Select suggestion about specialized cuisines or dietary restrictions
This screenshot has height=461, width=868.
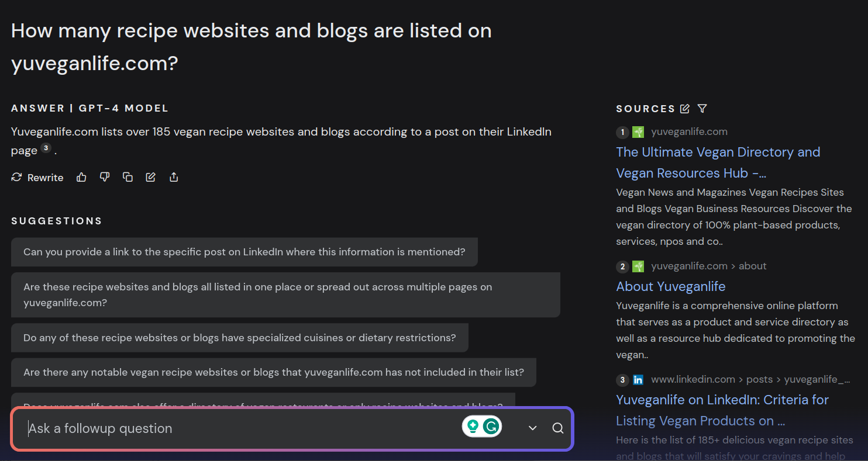tap(240, 338)
